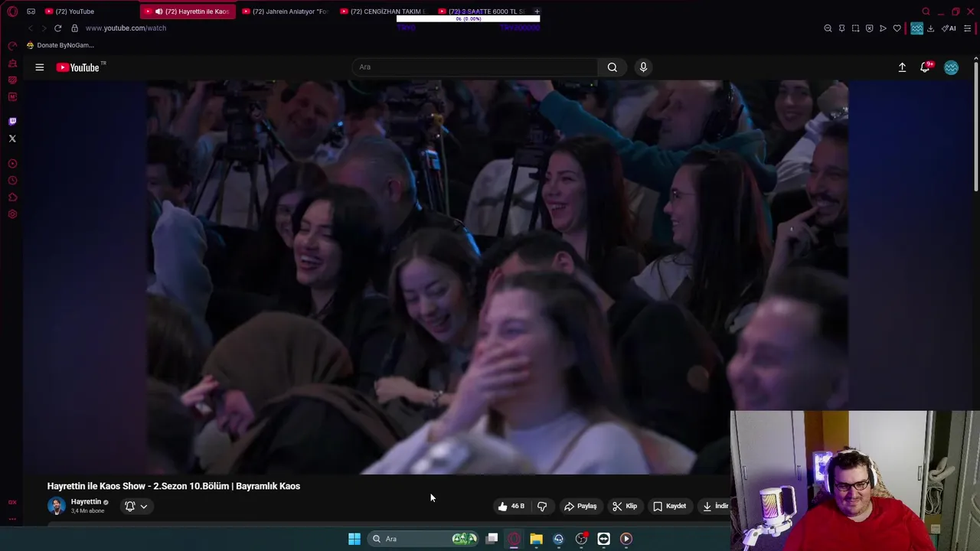
Task: Go back to the previous page
Action: (x=30, y=28)
